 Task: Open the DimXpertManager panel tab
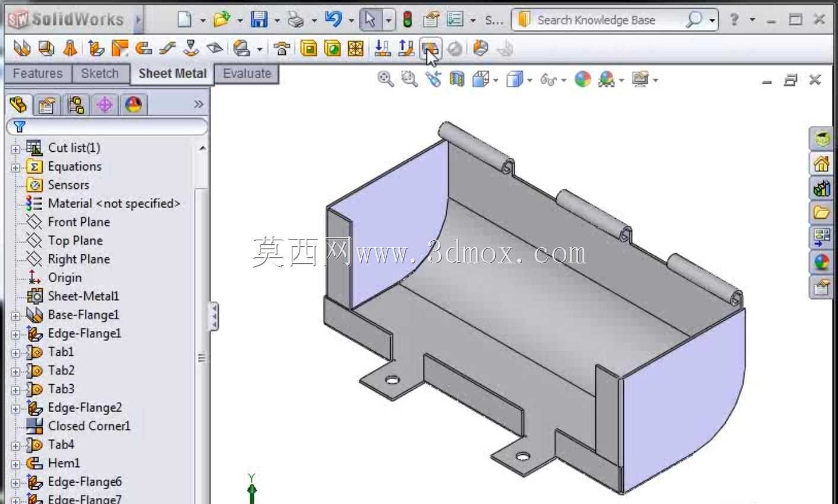pos(104,105)
